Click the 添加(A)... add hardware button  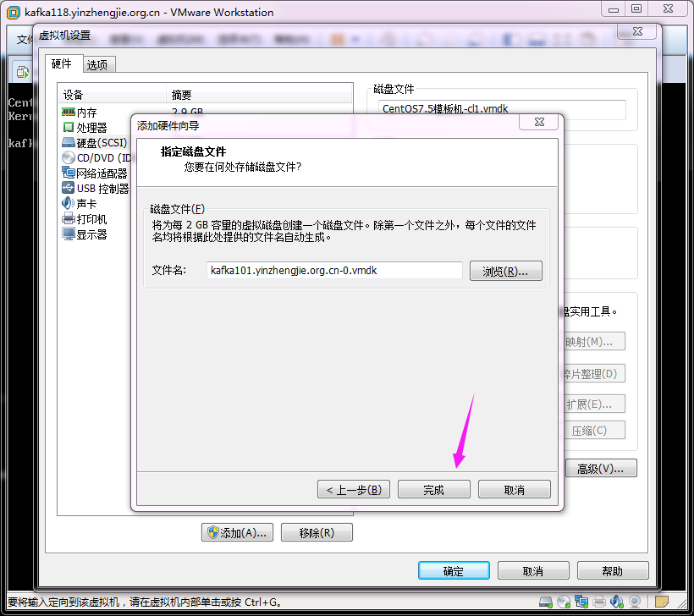pyautogui.click(x=237, y=532)
